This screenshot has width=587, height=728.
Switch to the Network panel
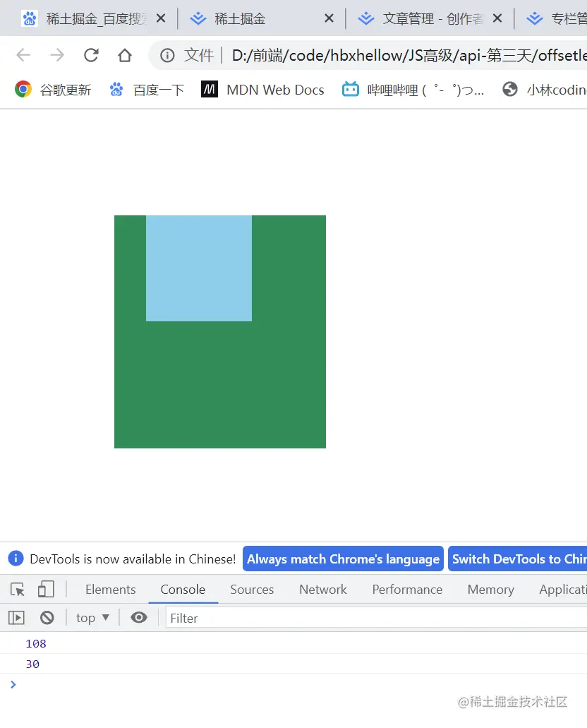[322, 589]
